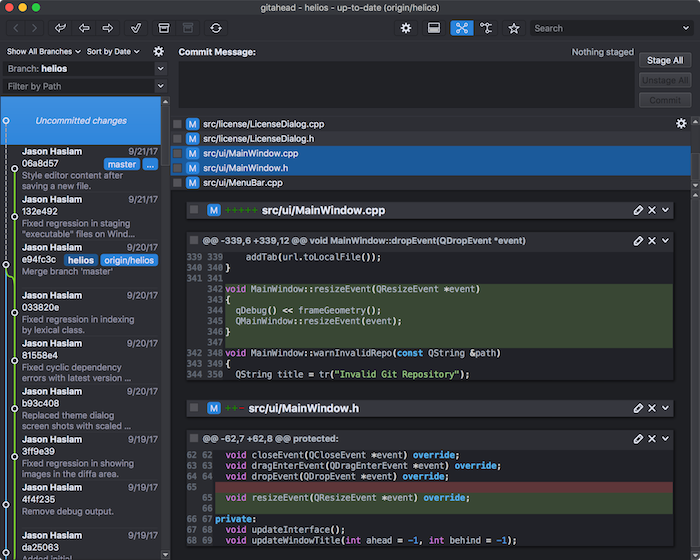
Task: Click the Commit Message text area
Action: click(x=406, y=84)
